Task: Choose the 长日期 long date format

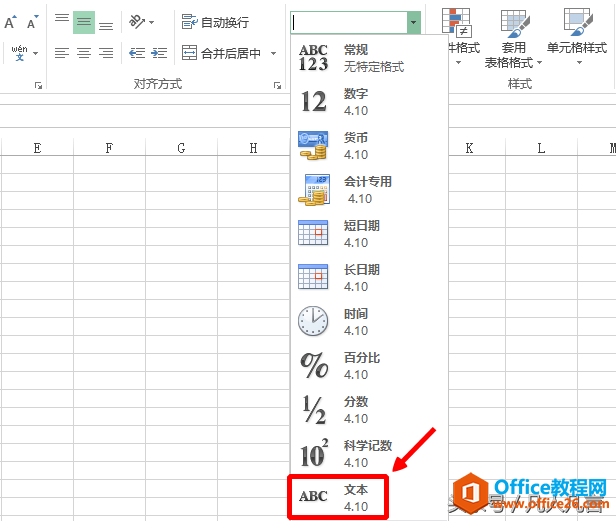Action: click(x=369, y=278)
